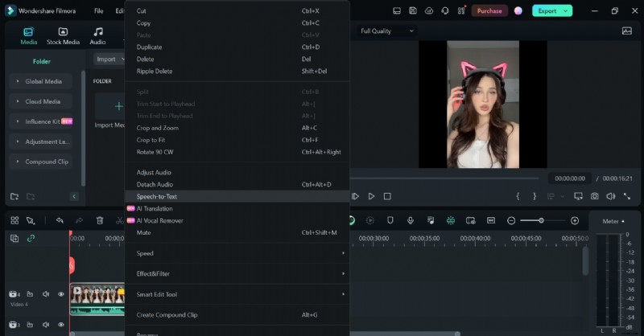The image size is (644, 336).
Task: Stop the preview playback
Action: point(387,196)
